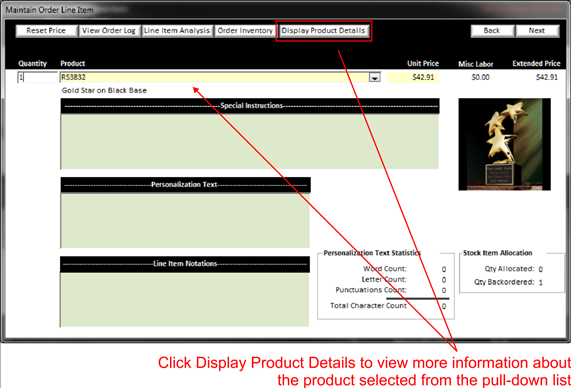
Task: Click Display Product Details button
Action: point(323,31)
